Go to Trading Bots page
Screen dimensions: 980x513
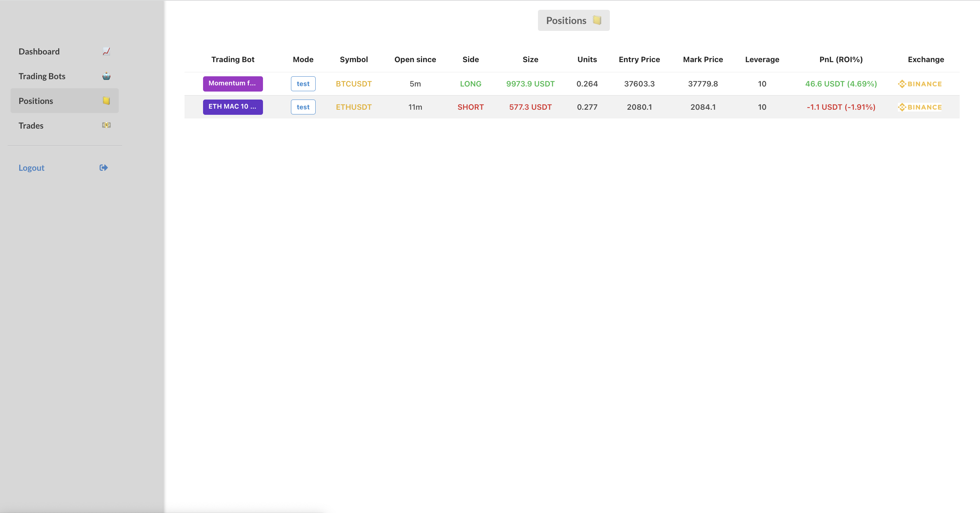42,76
